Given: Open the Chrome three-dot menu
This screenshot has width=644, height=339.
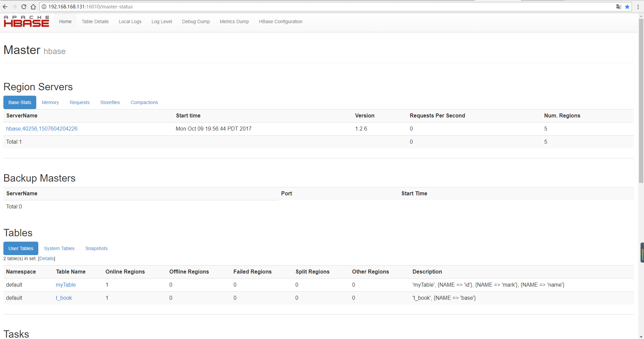Looking at the screenshot, I should click(638, 7).
